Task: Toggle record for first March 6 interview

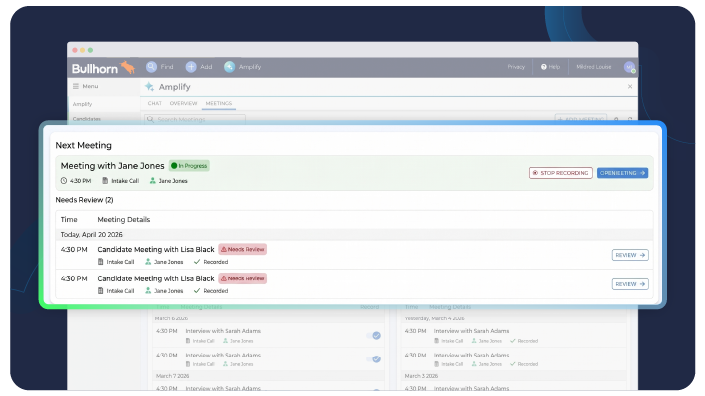Action: 374,335
